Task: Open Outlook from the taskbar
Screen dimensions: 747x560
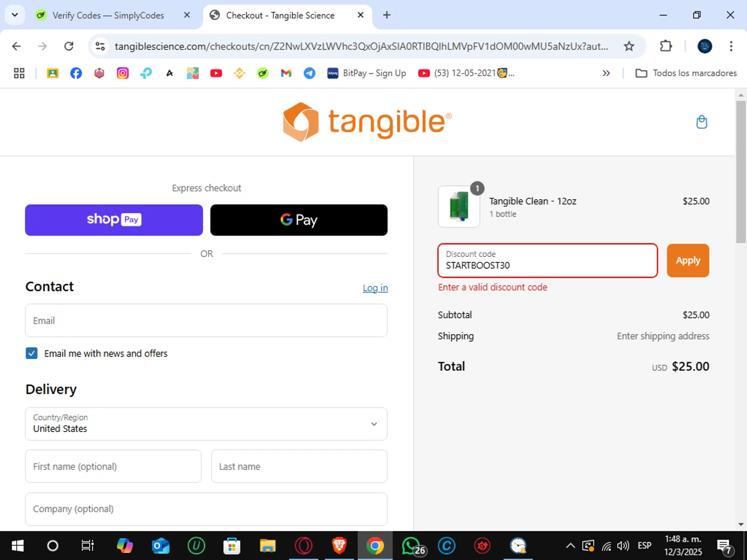Action: (160, 546)
